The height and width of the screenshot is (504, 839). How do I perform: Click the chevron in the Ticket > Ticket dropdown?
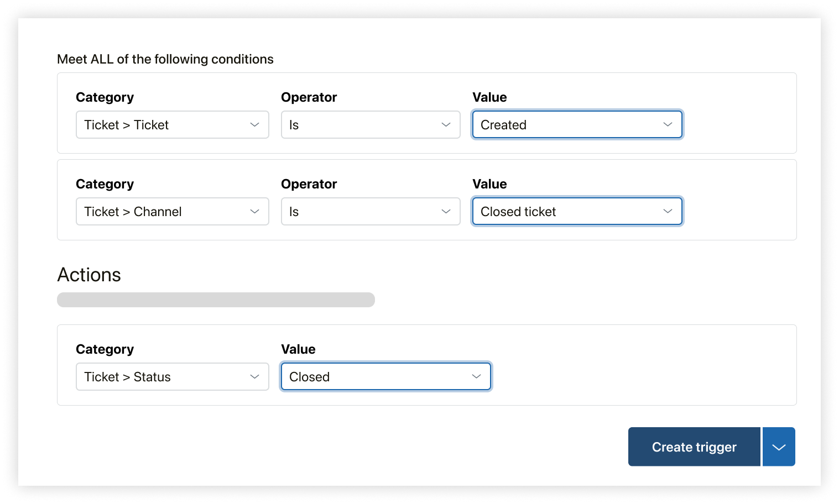pos(254,125)
